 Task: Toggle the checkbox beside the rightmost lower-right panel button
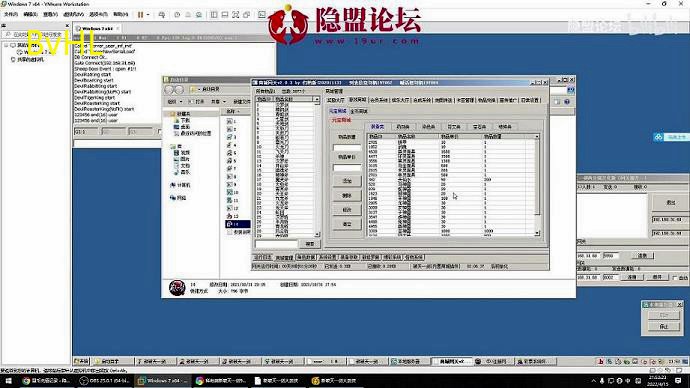tap(675, 278)
